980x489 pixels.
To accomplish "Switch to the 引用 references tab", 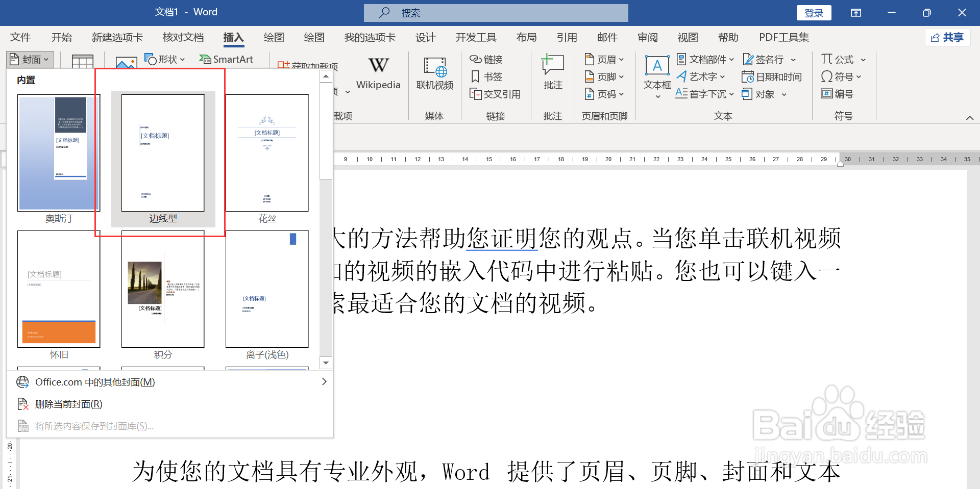I will click(x=567, y=38).
